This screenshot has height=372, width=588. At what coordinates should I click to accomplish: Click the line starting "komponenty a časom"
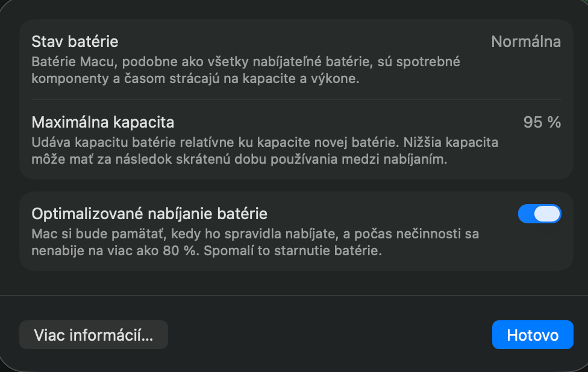point(195,79)
